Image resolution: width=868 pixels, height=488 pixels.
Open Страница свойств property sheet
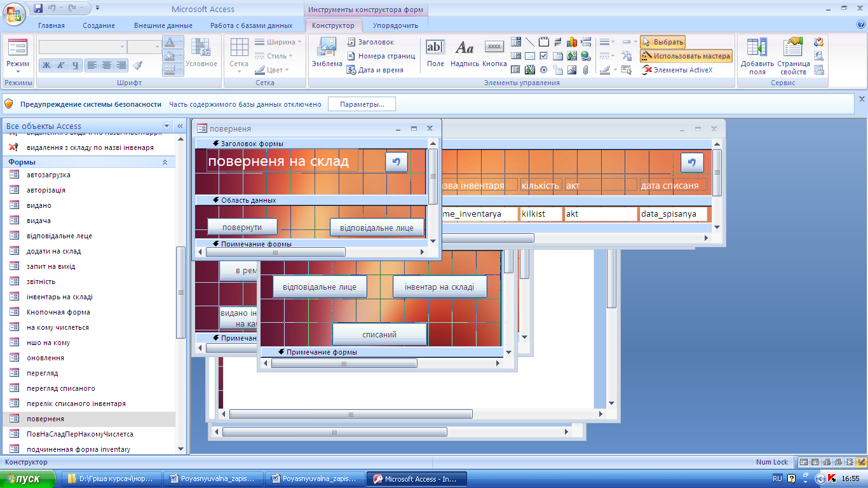coord(793,56)
